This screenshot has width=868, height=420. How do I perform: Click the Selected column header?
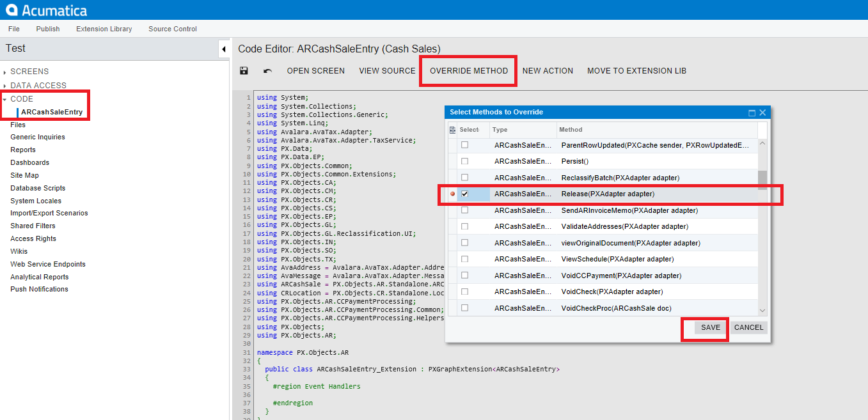[473, 130]
